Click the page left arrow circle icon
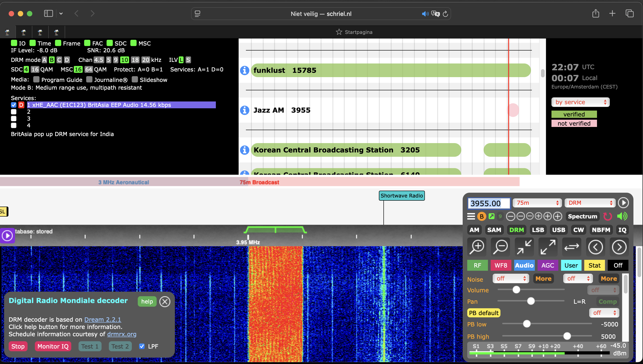This screenshot has height=364, width=643. point(595,247)
